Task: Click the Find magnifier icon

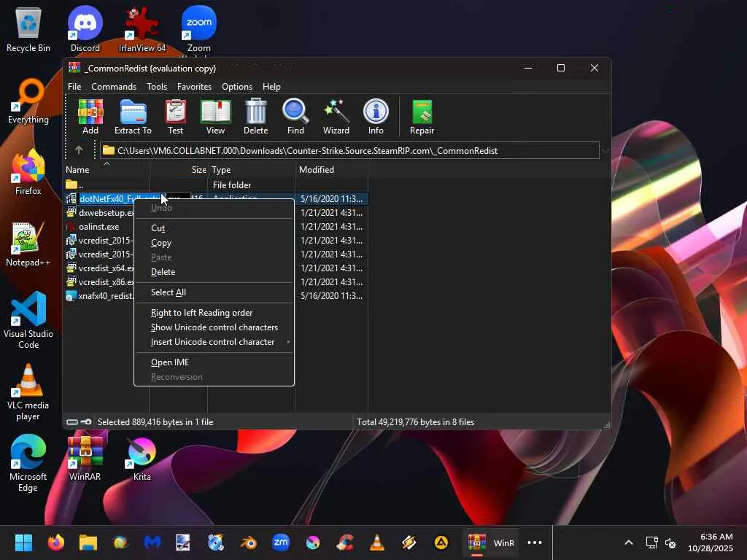Action: click(x=295, y=117)
